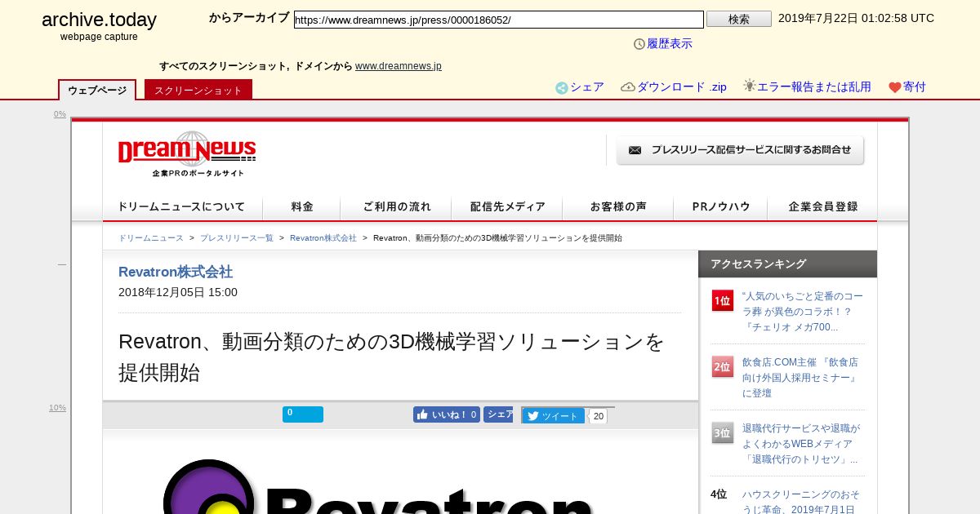The image size is (980, 514).
Task: Open ご利用の流れ menu item
Action: coord(397,207)
